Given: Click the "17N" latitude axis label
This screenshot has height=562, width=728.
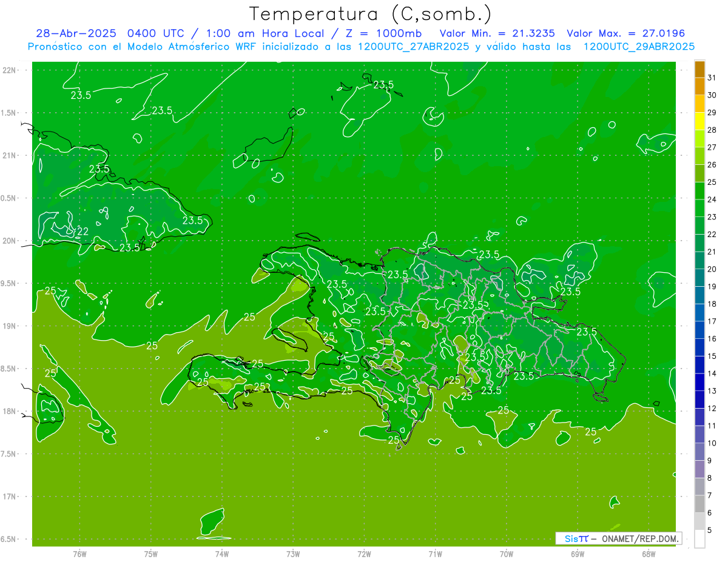Looking at the screenshot, I should tap(10, 497).
